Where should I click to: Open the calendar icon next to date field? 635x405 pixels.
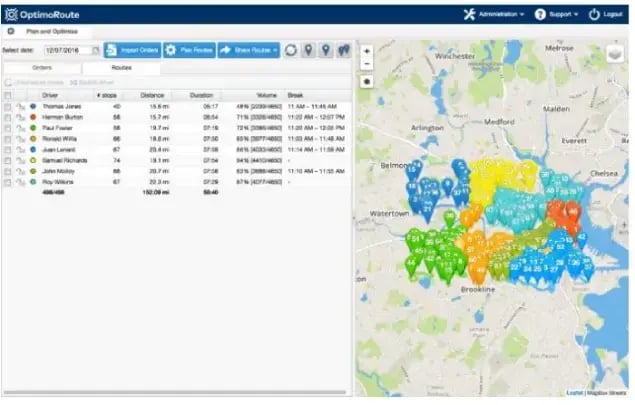click(x=96, y=50)
